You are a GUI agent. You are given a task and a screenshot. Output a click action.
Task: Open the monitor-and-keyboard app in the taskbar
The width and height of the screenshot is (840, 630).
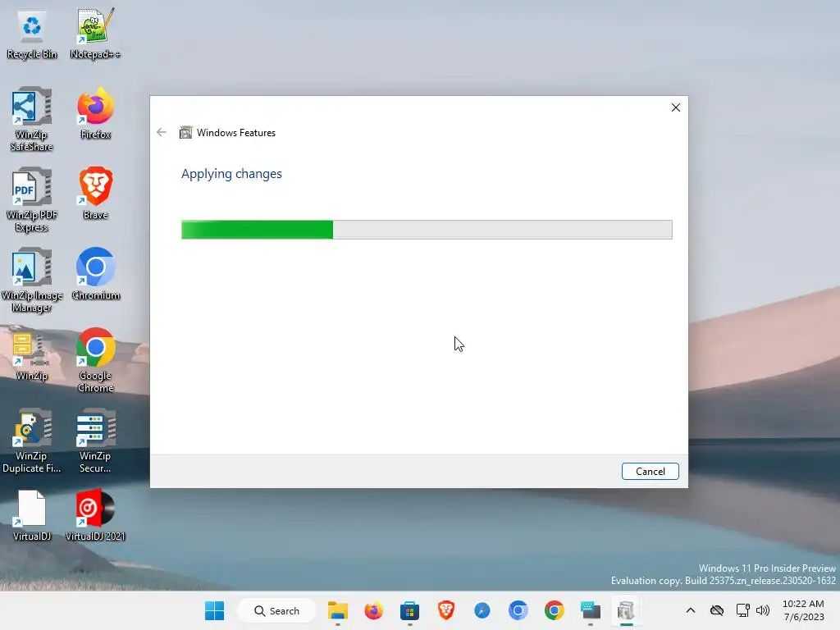click(591, 610)
